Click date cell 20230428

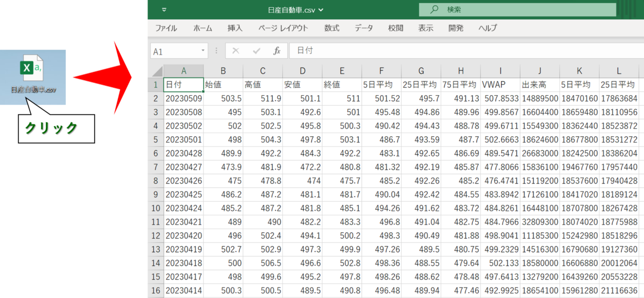[x=183, y=153]
